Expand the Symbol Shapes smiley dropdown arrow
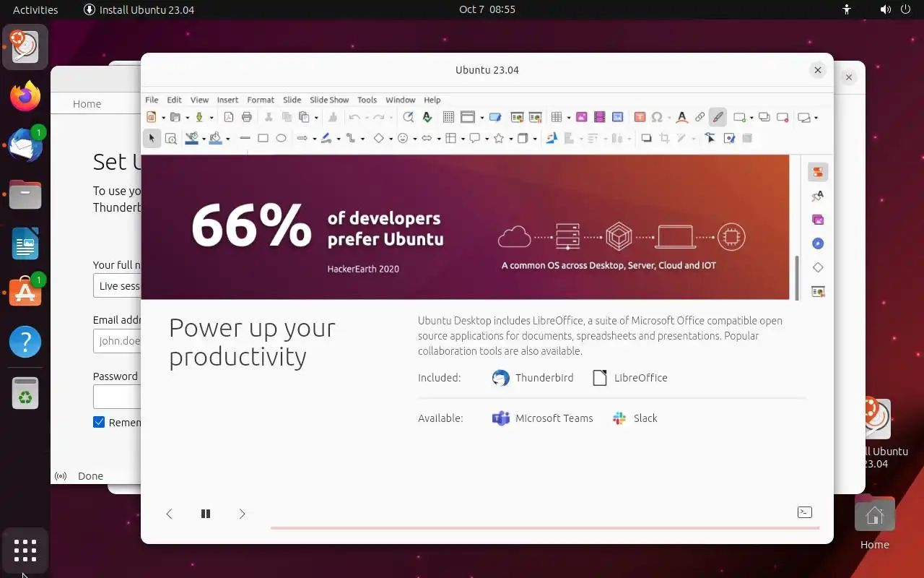Viewport: 924px width, 578px height. pyautogui.click(x=415, y=139)
